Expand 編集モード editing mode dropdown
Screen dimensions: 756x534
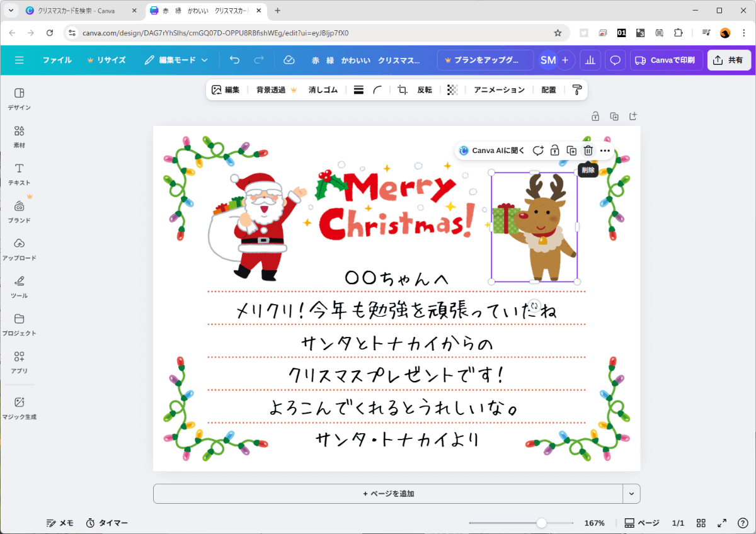point(176,60)
